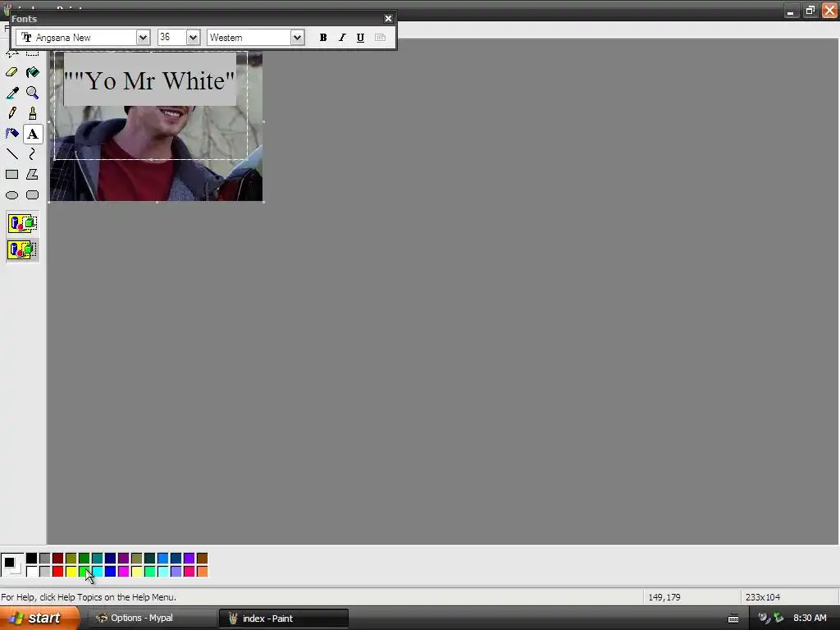Open the font name dropdown arrow
This screenshot has width=840, height=630.
143,38
